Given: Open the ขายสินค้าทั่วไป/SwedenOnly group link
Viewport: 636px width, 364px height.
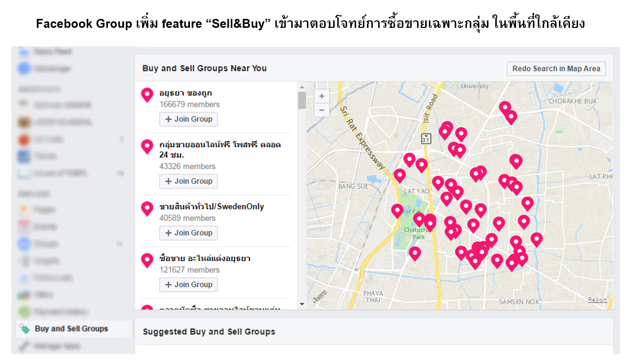Looking at the screenshot, I should point(212,206).
